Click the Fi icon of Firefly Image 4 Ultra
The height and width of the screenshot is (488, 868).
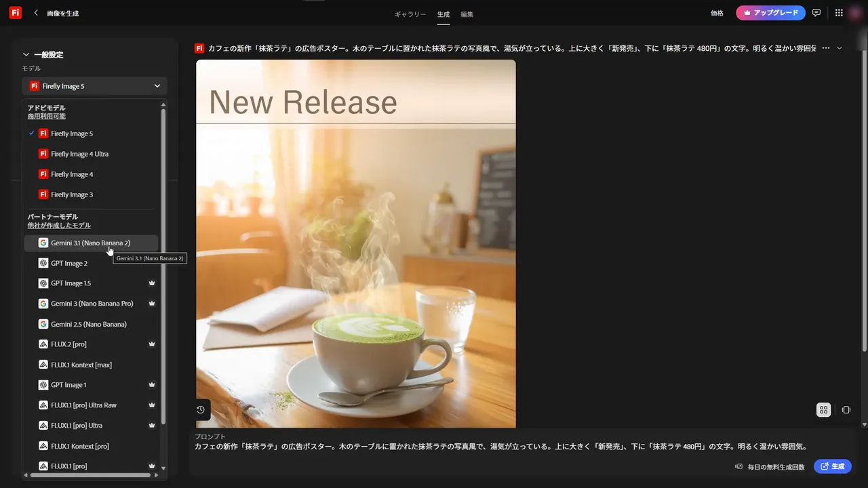pyautogui.click(x=43, y=154)
